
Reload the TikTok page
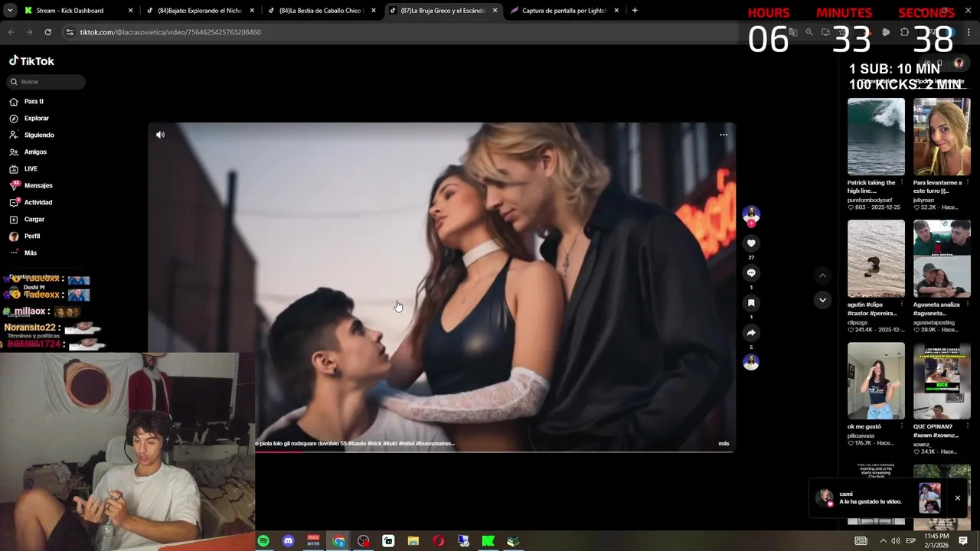tap(47, 32)
